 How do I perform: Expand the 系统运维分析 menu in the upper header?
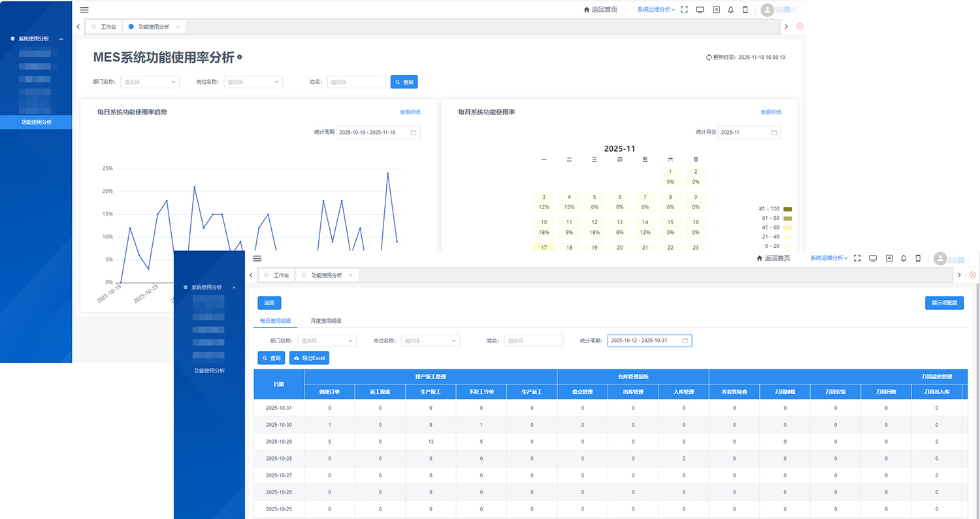[657, 10]
